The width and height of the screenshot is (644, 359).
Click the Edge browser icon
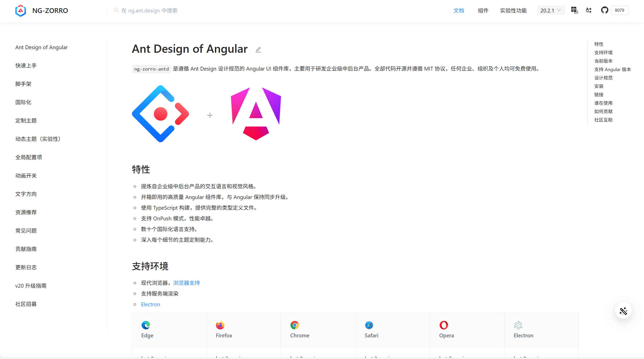[x=146, y=325]
